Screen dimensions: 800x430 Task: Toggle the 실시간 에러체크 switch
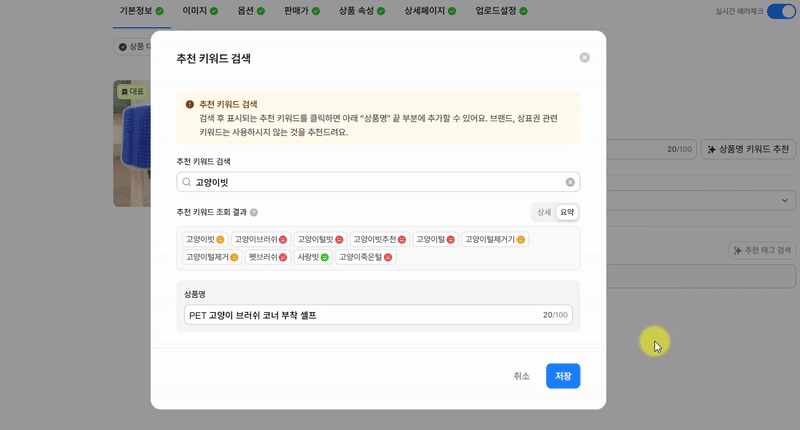781,11
